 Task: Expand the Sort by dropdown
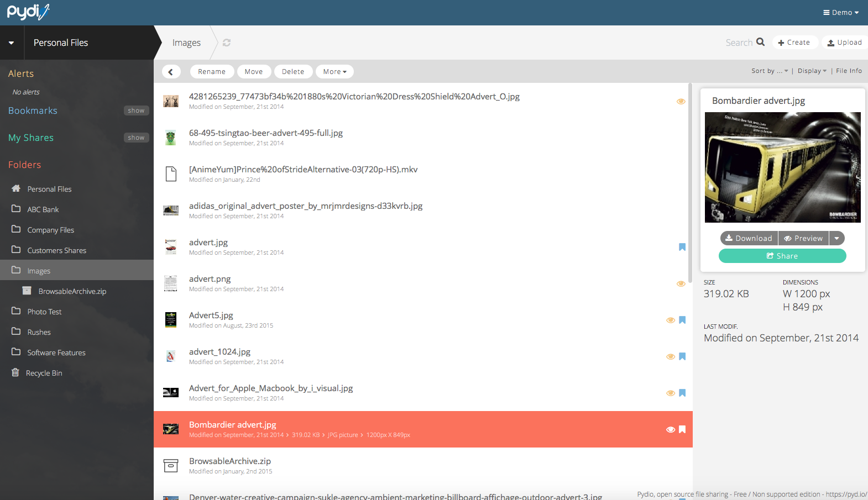[x=769, y=71]
